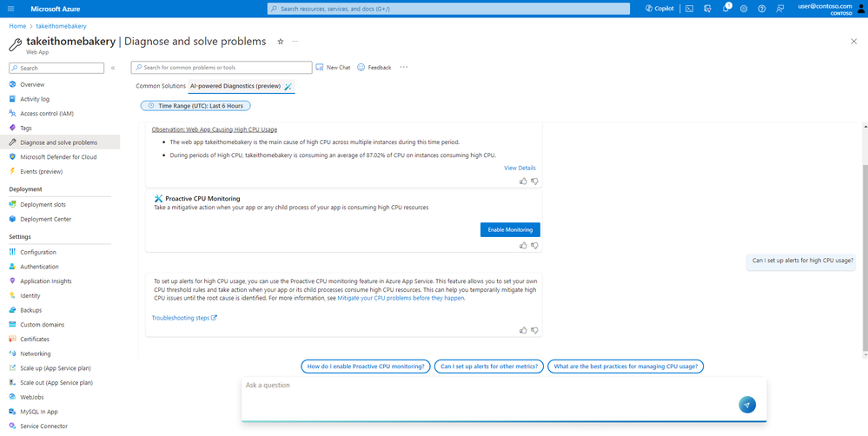Screen dimensions: 868x436
Task: Send the question with the send icon
Action: (746, 405)
